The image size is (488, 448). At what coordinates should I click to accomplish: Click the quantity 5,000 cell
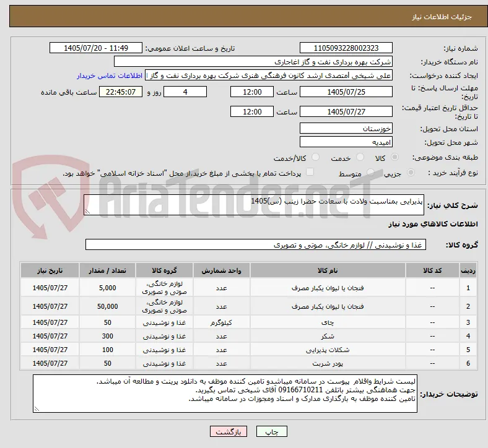(x=107, y=288)
